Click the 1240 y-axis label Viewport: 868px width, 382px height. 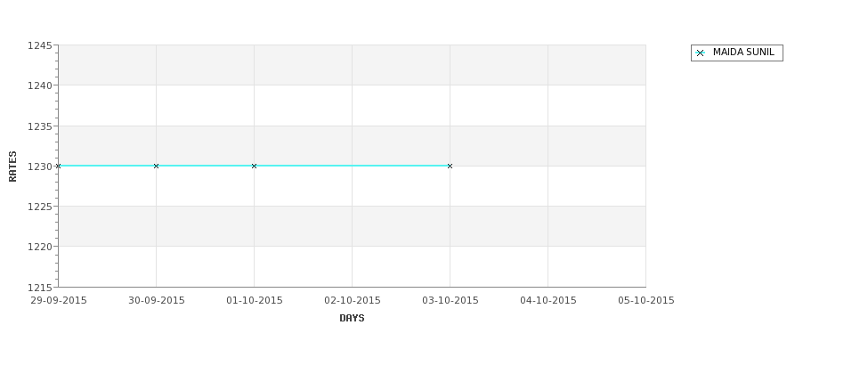[x=40, y=85]
